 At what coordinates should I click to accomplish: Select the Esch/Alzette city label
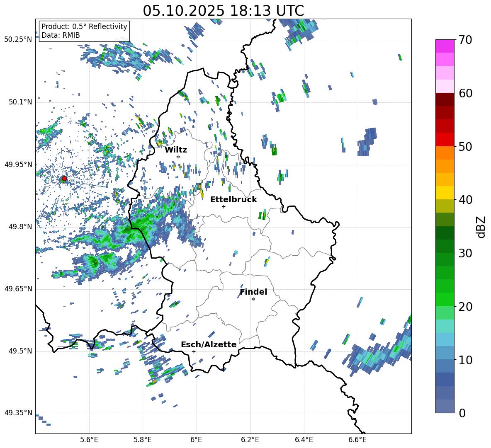[209, 344]
